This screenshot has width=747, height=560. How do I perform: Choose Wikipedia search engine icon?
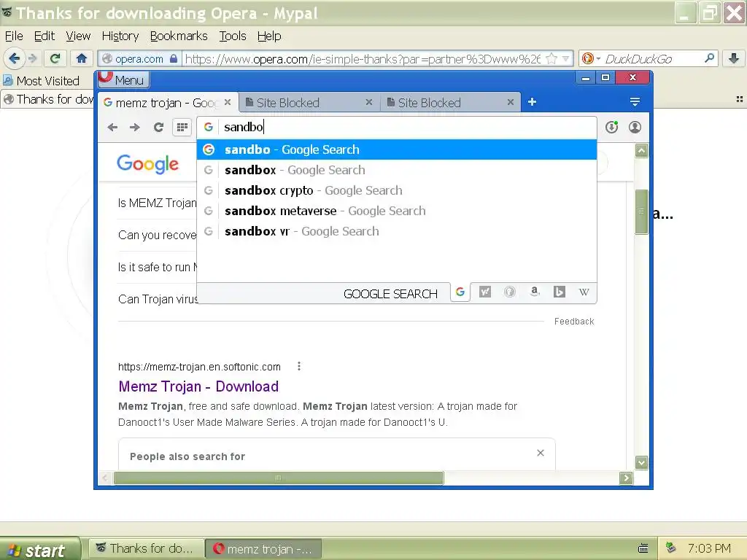(x=584, y=292)
